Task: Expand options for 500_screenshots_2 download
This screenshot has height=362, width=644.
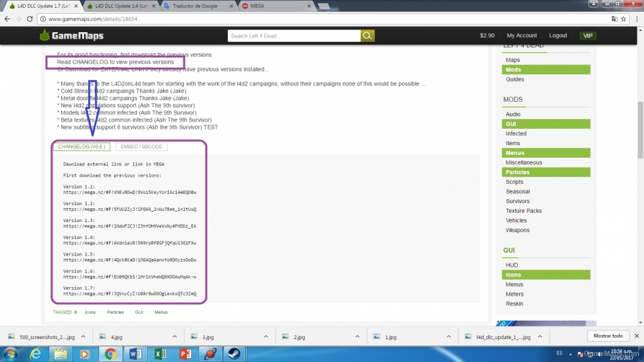Action: (83, 336)
